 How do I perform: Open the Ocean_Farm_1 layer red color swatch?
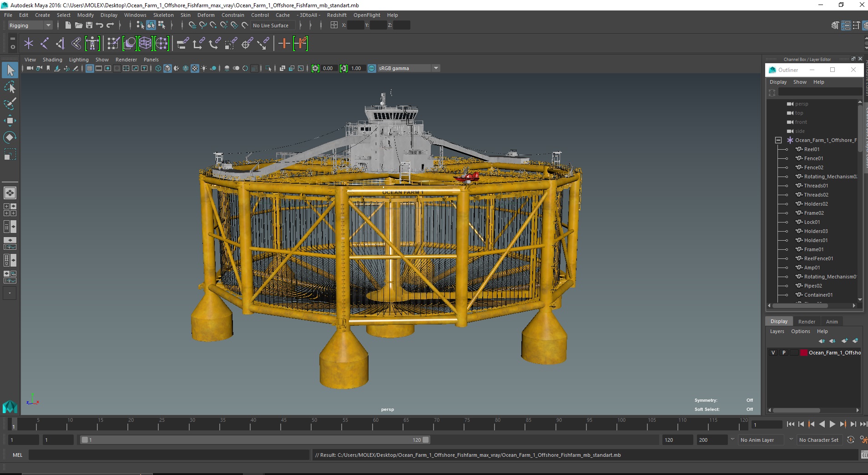(803, 353)
